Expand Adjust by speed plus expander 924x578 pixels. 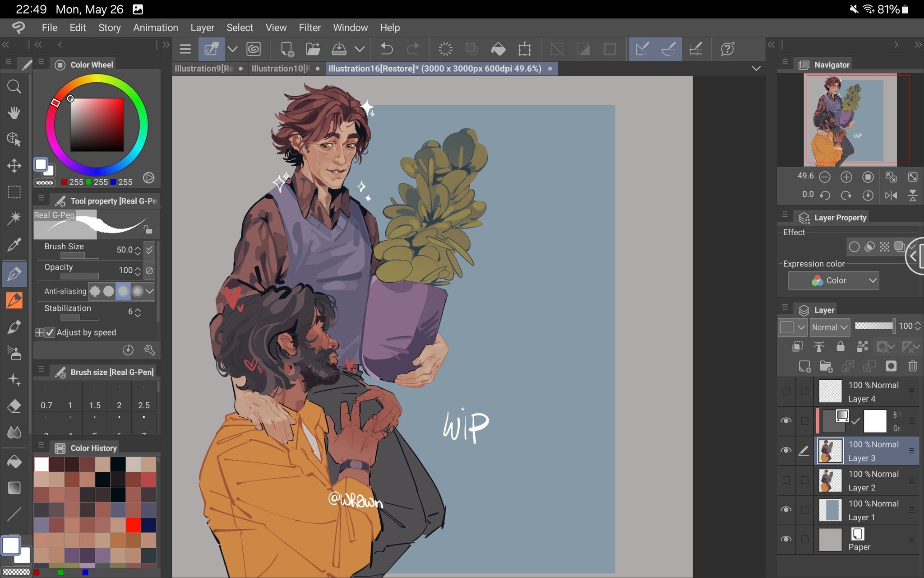(x=39, y=332)
